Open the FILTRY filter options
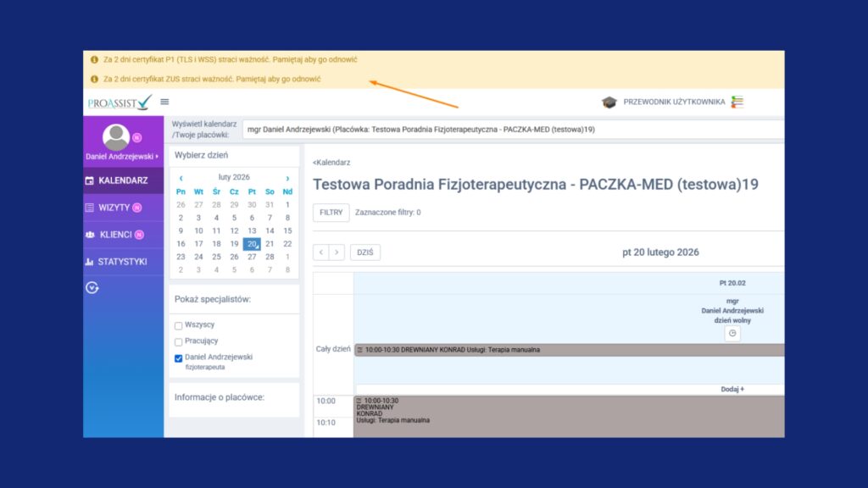Viewport: 868px width, 488px height. 331,213
